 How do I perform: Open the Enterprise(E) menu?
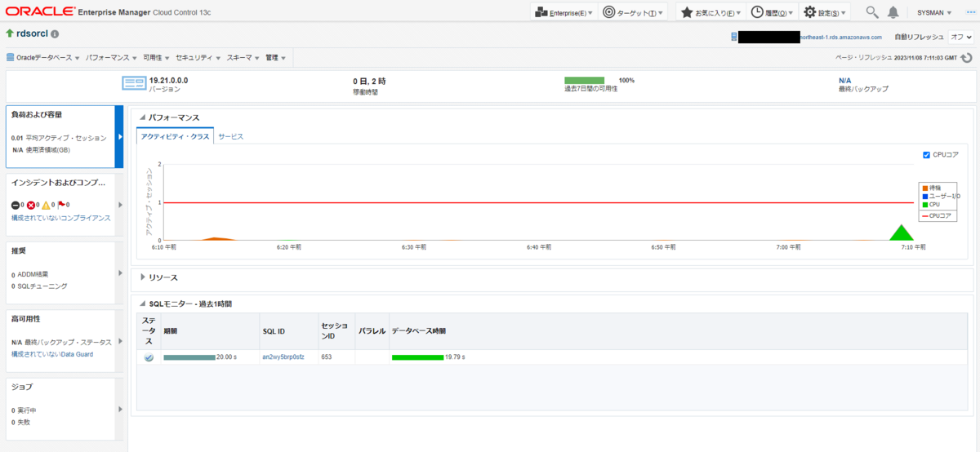[563, 12]
